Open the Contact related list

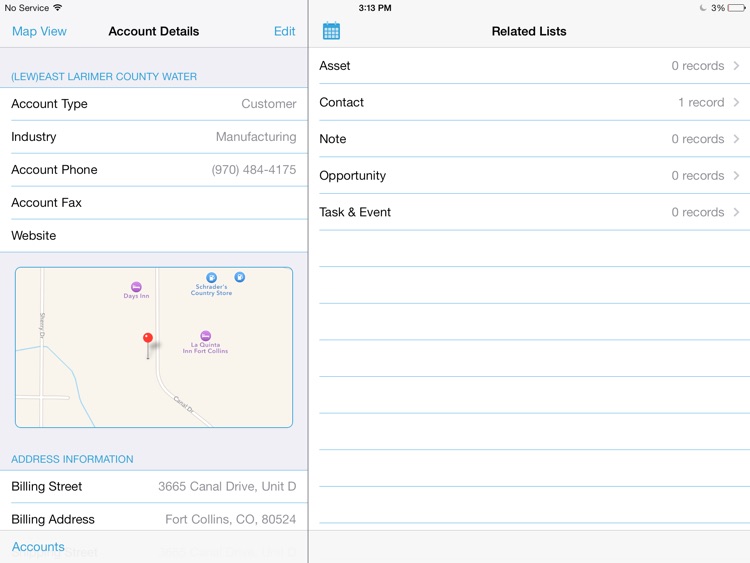529,102
